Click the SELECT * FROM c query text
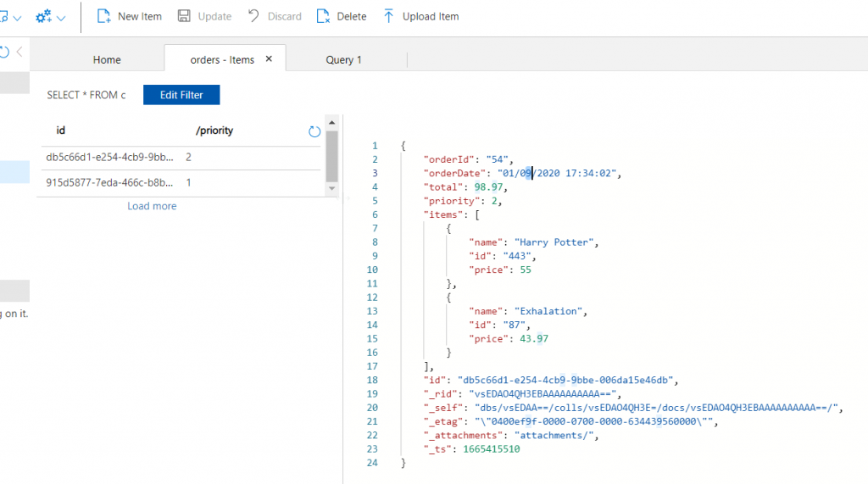This screenshot has width=868, height=484. pyautogui.click(x=86, y=95)
